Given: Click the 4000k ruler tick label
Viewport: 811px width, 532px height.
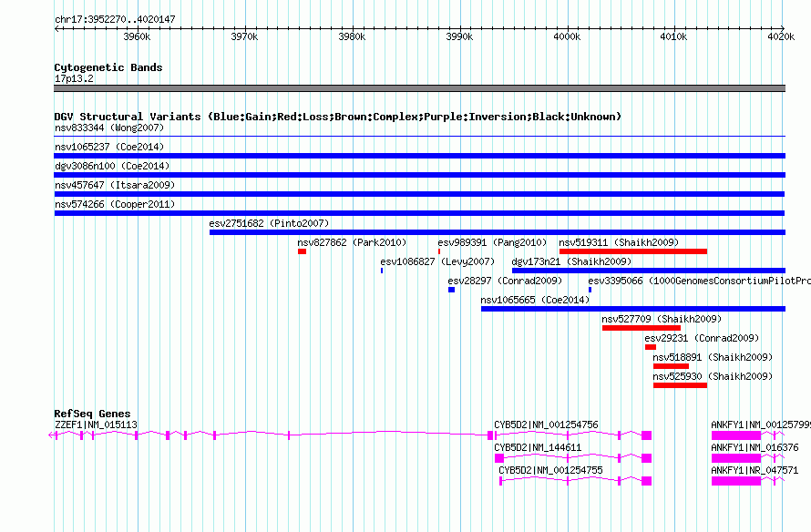Looking at the screenshot, I should [568, 36].
